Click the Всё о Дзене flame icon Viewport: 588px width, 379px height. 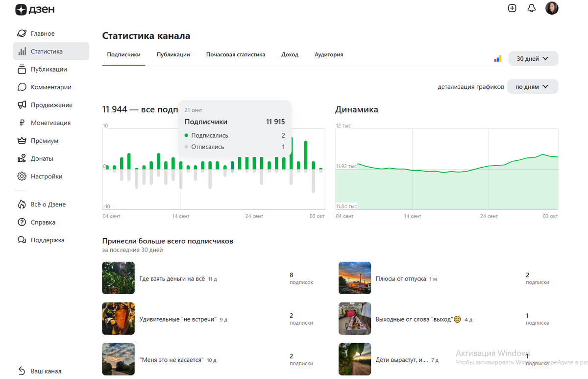(22, 204)
